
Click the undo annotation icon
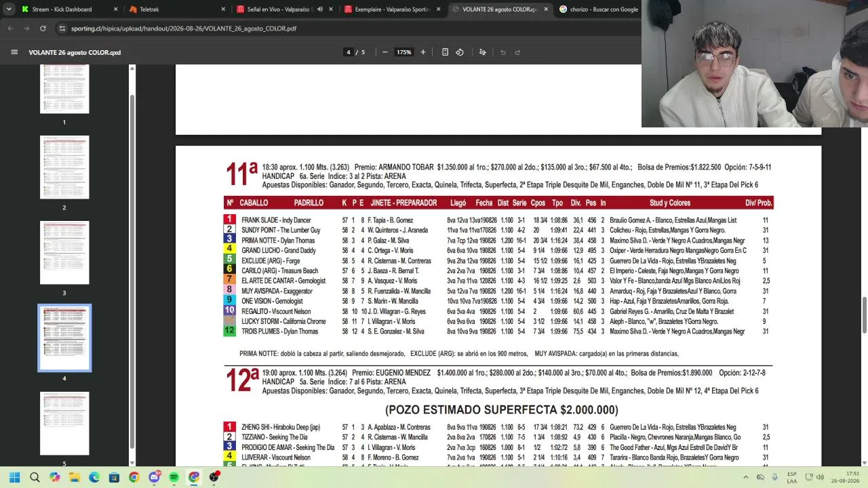pyautogui.click(x=503, y=52)
